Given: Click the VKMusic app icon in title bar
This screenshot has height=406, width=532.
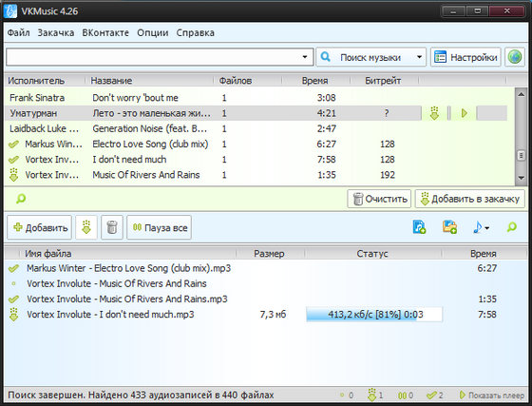Looking at the screenshot, I should (9, 10).
